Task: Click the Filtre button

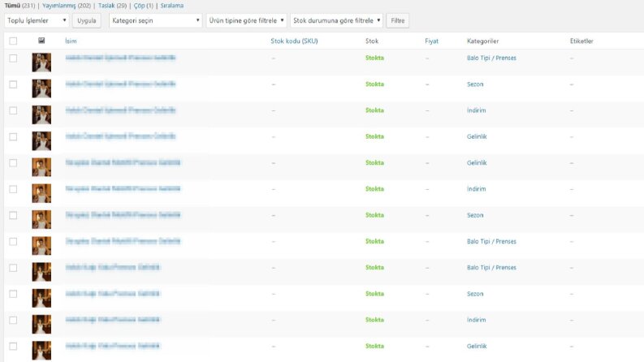Action: click(x=398, y=20)
